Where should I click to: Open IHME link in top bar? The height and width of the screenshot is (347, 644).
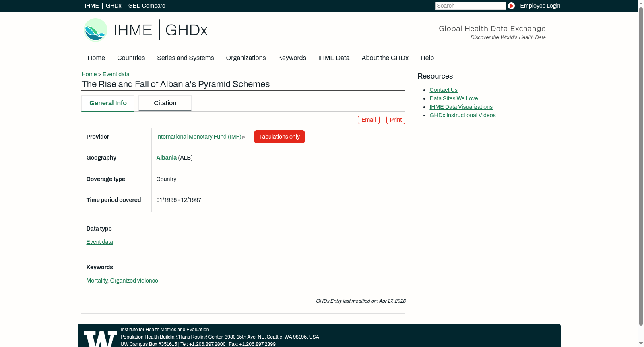[x=92, y=6]
